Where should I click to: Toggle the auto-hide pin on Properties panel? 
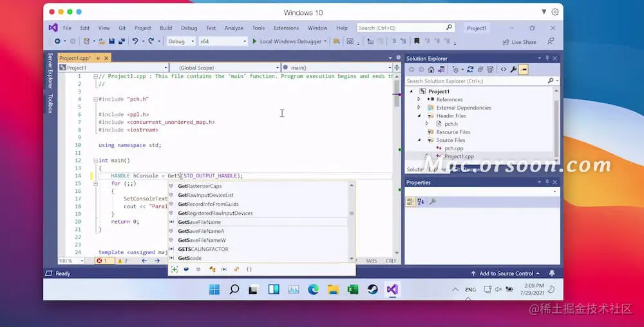pos(547,182)
